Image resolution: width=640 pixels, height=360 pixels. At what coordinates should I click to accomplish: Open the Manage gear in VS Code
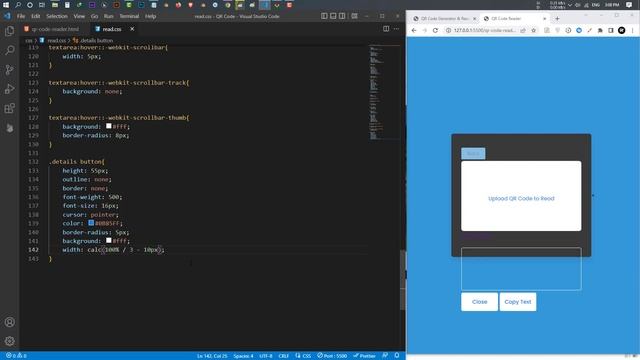[9, 341]
